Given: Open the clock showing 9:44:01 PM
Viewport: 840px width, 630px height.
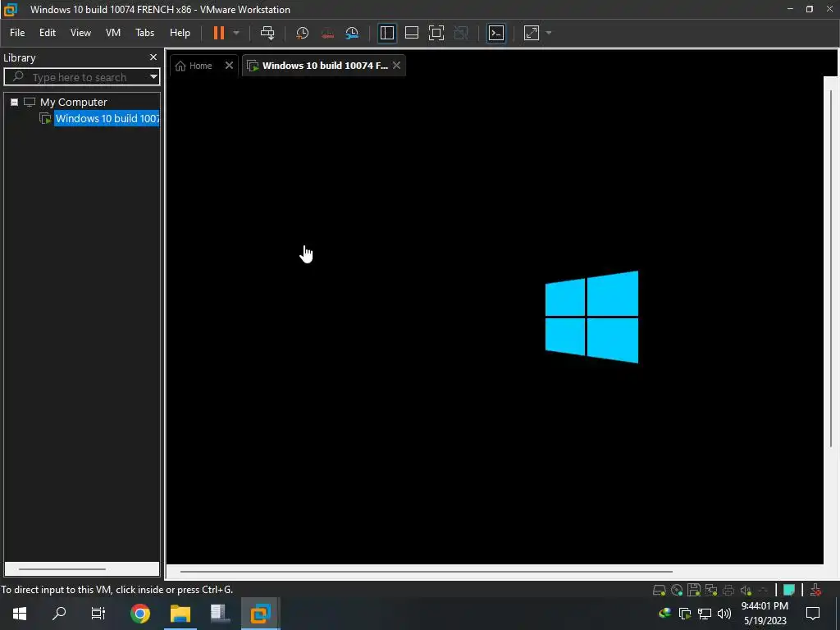Looking at the screenshot, I should click(x=765, y=614).
